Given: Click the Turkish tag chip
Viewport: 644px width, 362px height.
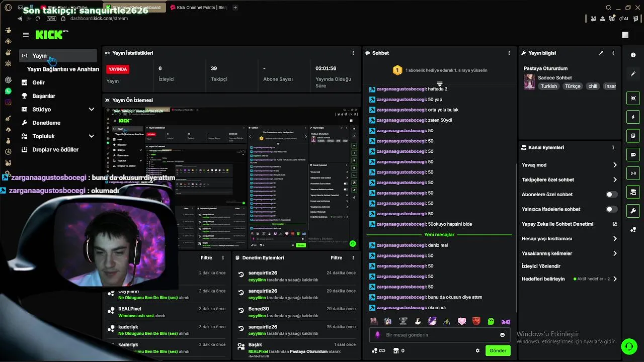Looking at the screenshot, I should click(549, 86).
